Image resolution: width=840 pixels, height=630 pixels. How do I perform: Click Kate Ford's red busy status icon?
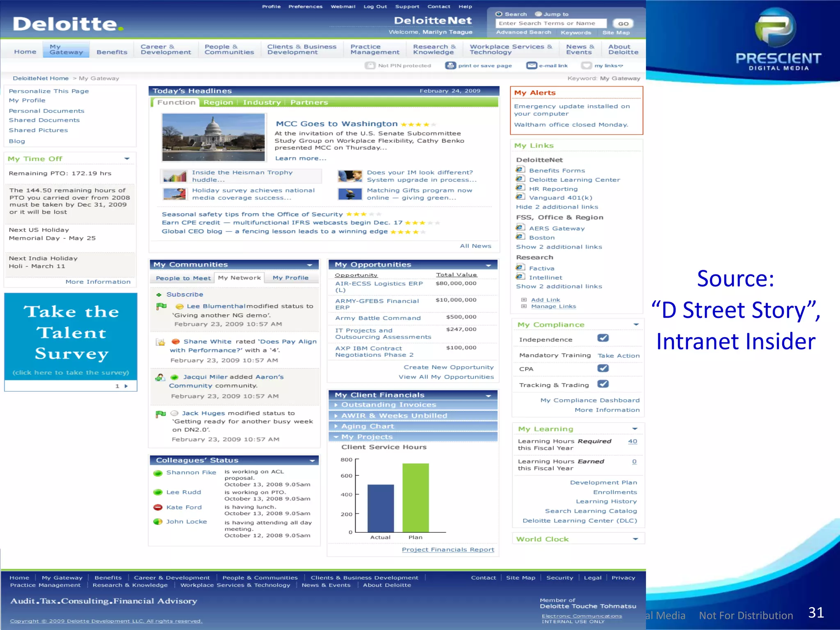[x=158, y=507]
